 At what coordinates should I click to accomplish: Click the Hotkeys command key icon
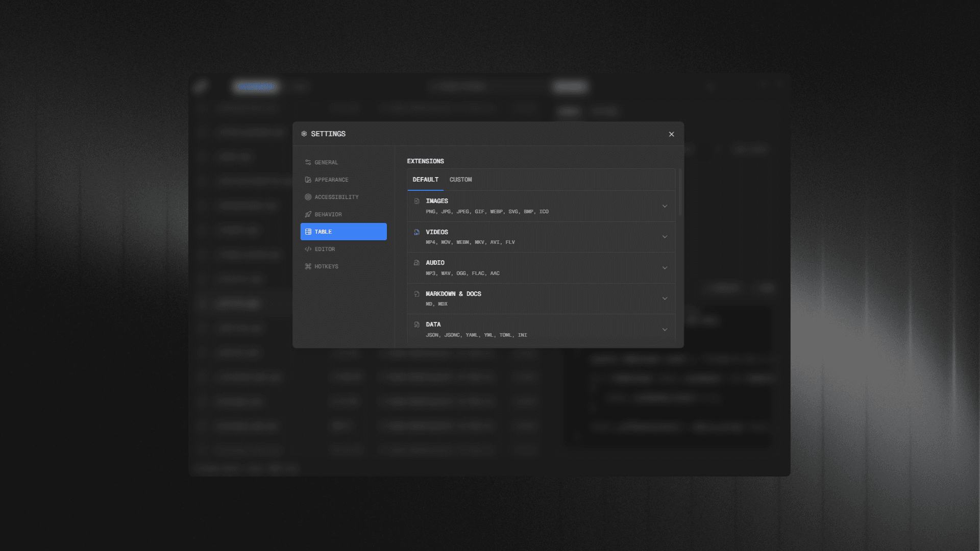tap(308, 266)
